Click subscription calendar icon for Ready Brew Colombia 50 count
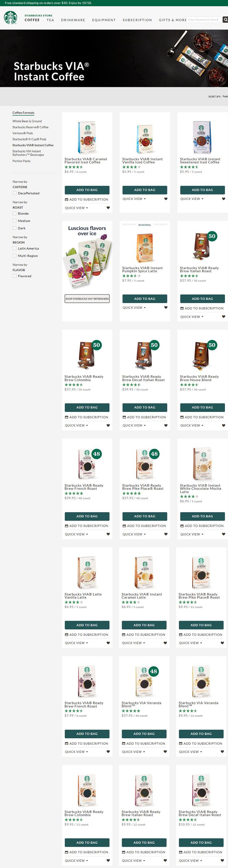 (x=67, y=417)
